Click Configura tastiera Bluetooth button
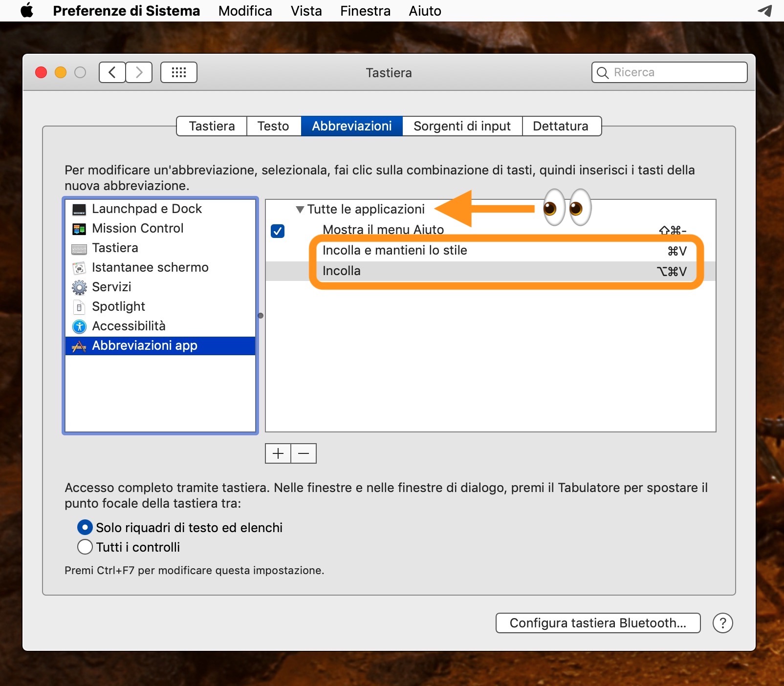This screenshot has height=686, width=784. 598,623
